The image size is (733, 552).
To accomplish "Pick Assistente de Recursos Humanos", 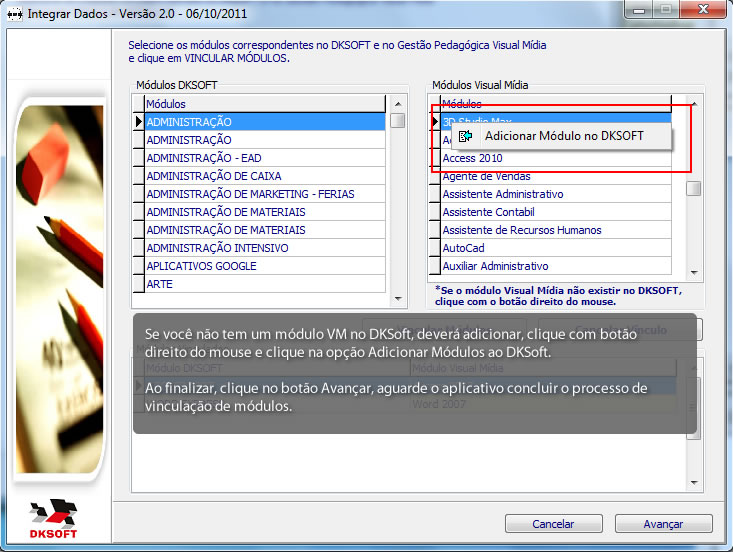I will point(556,230).
